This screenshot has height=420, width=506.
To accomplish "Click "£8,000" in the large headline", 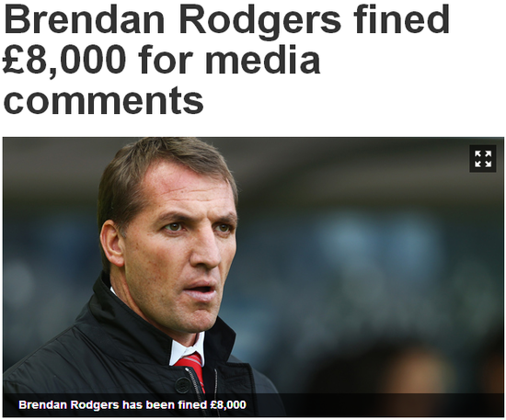I will [63, 62].
